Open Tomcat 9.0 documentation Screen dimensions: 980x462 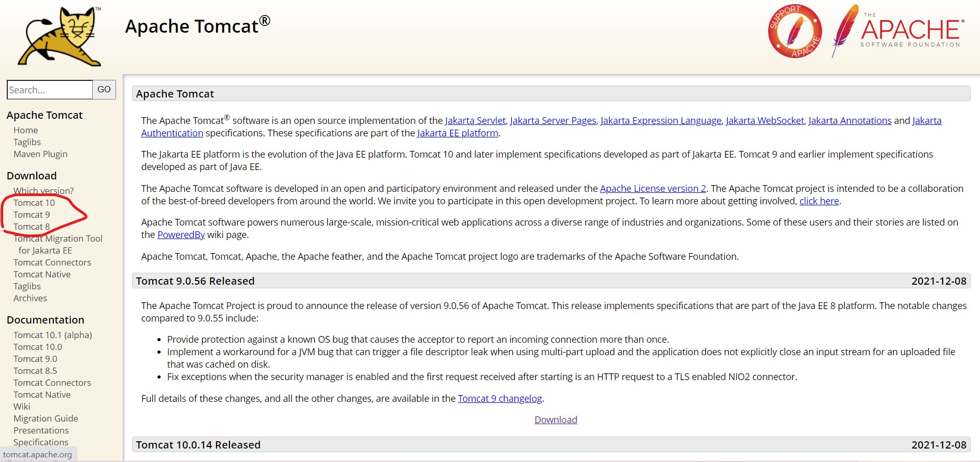pyautogui.click(x=35, y=359)
